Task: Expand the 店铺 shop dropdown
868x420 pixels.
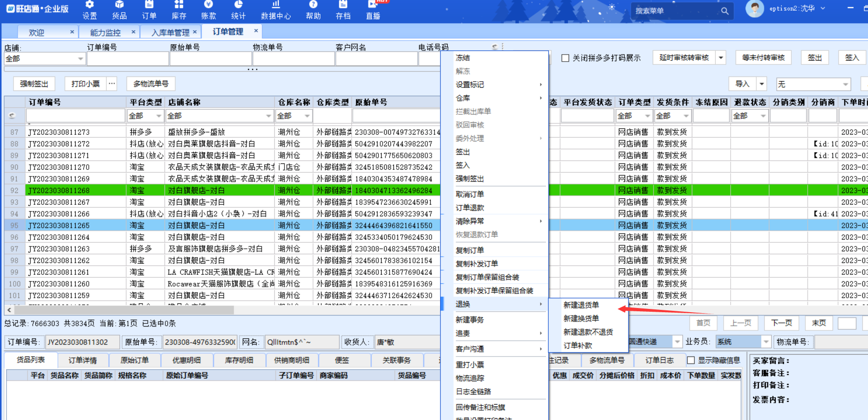Action: pyautogui.click(x=80, y=59)
